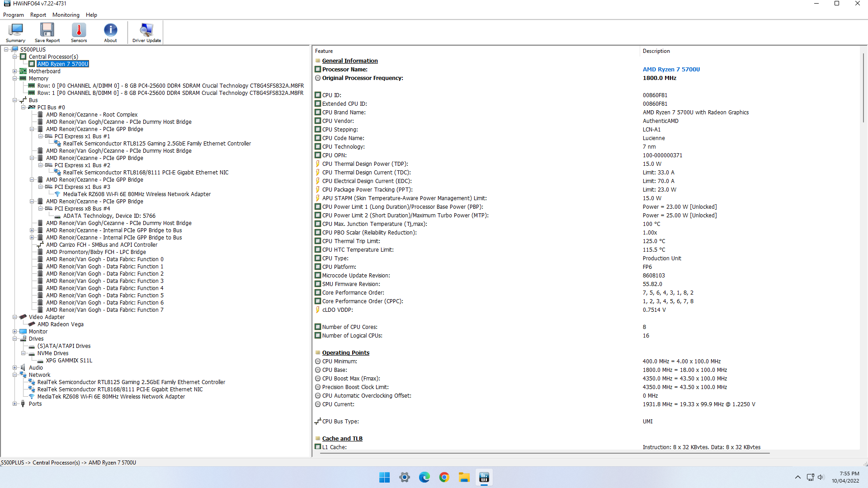Select Row: 0 DIMM memory entry
This screenshot has width=868, height=488.
click(x=170, y=86)
